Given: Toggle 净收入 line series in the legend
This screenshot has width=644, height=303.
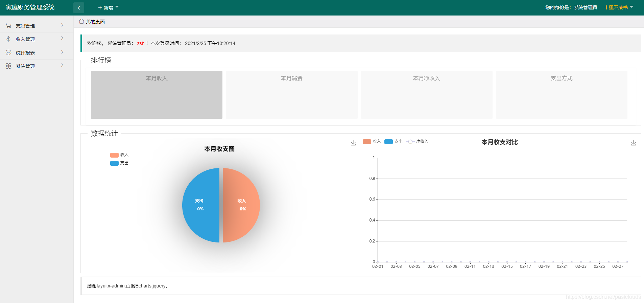Looking at the screenshot, I should (x=417, y=141).
